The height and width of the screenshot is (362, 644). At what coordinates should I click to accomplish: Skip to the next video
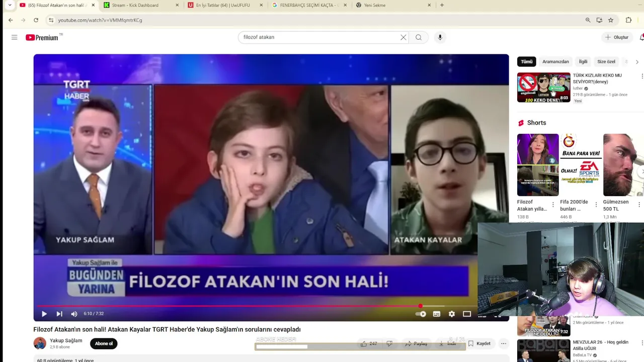(59, 314)
